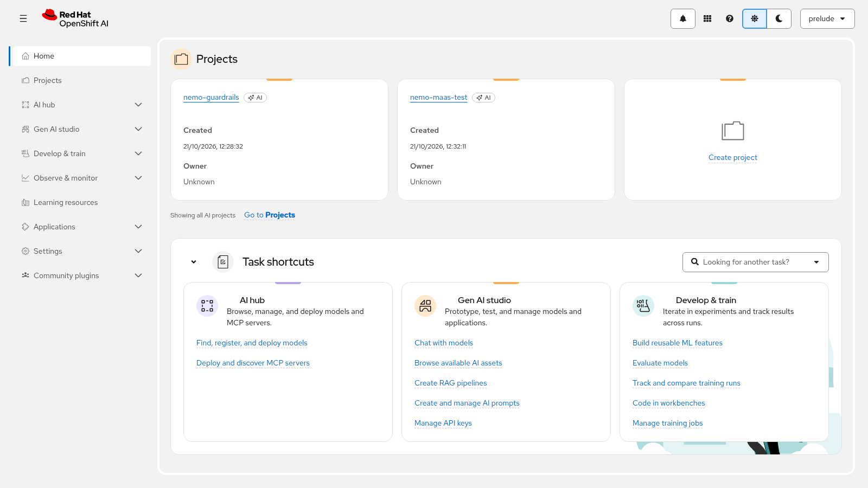Click the AI label on nemo-guardrails
Screen dimensions: 868x488
(x=255, y=98)
